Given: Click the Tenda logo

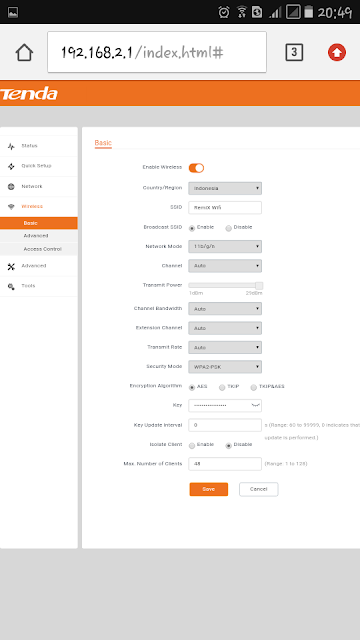Looking at the screenshot, I should (x=29, y=93).
